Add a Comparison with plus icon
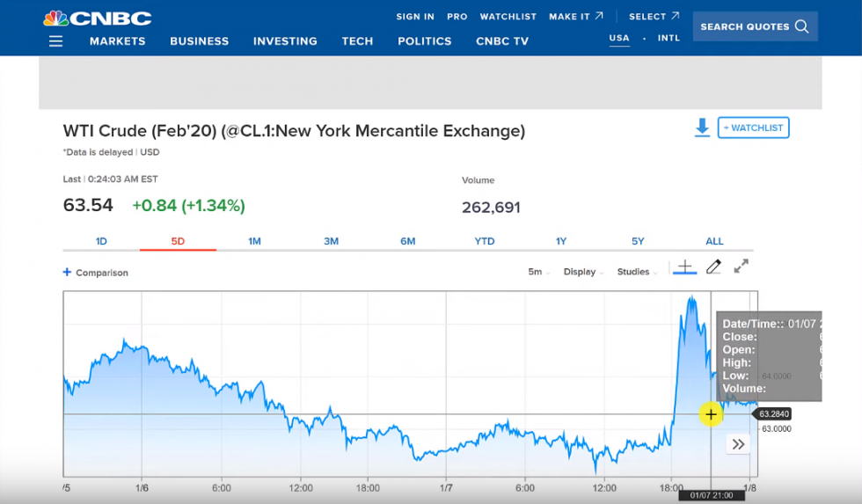862x504 pixels. (x=67, y=273)
